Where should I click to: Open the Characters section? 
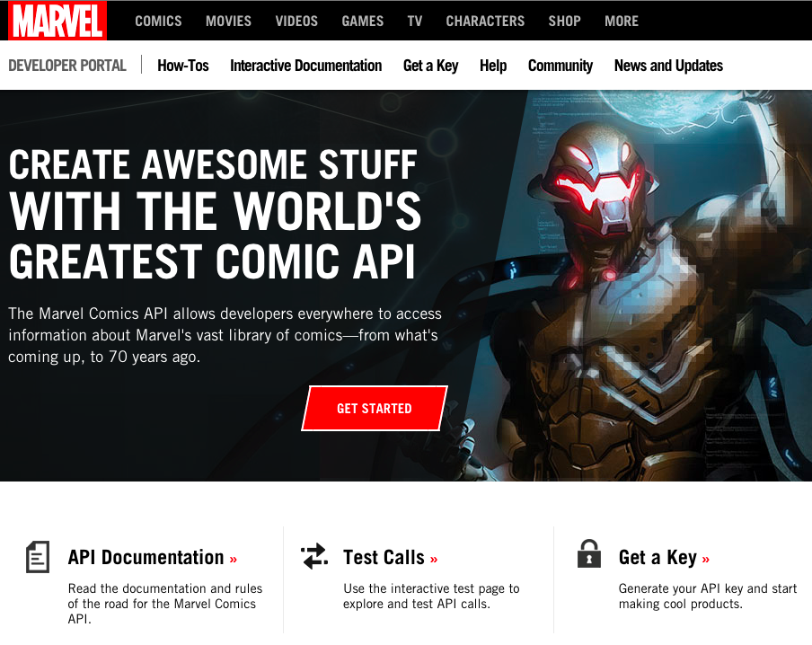485,22
